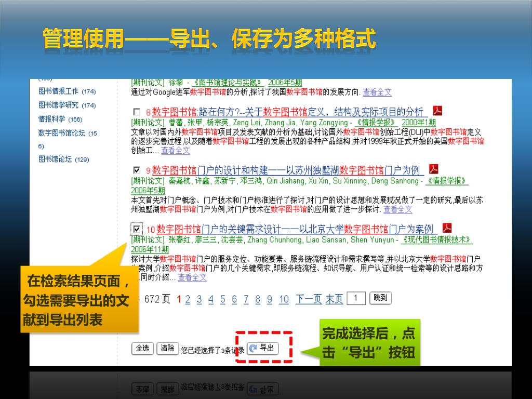Click the page number input field
Screen dimensions: 532x399
pos(356,298)
